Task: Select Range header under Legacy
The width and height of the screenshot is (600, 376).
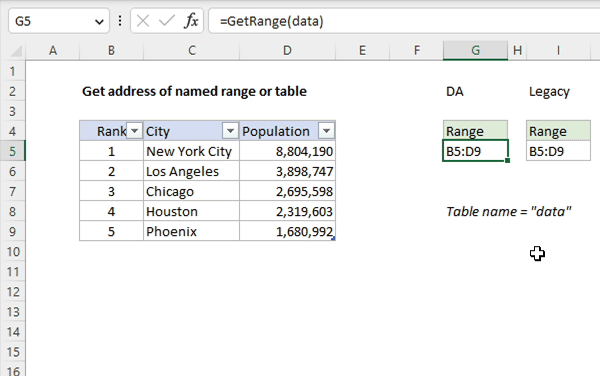Action: 558,131
